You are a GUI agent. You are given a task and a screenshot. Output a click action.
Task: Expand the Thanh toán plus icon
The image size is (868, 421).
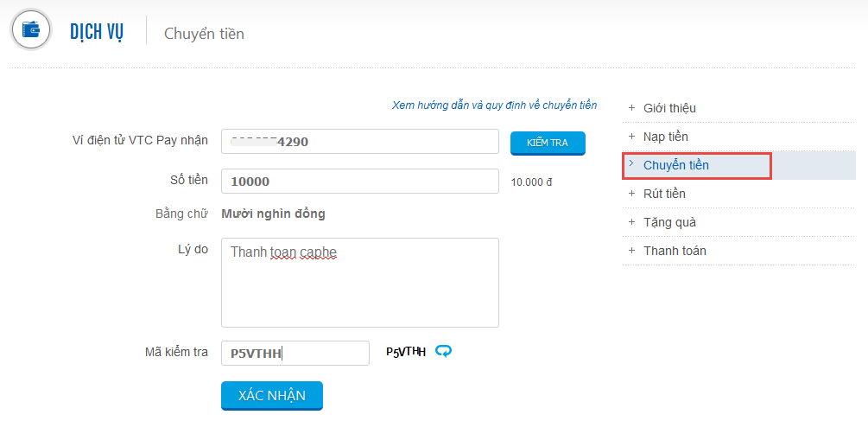coord(631,251)
